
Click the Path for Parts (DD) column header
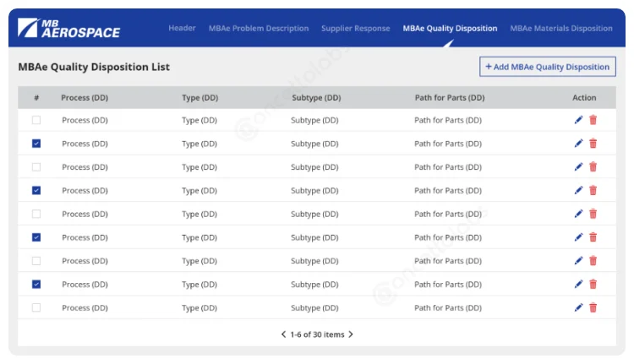click(x=449, y=98)
